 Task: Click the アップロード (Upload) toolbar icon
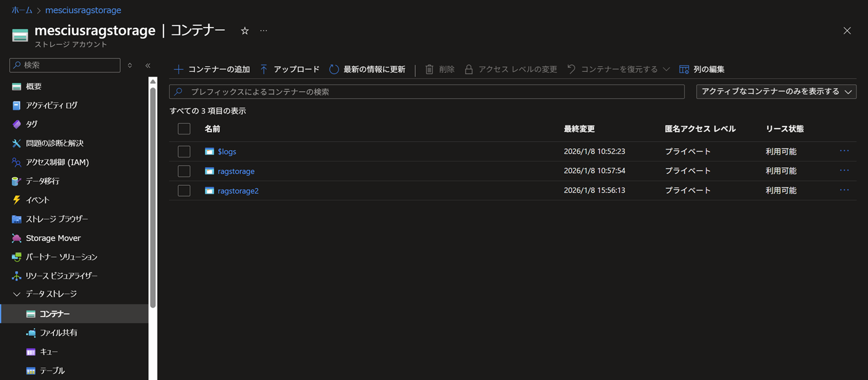click(290, 69)
